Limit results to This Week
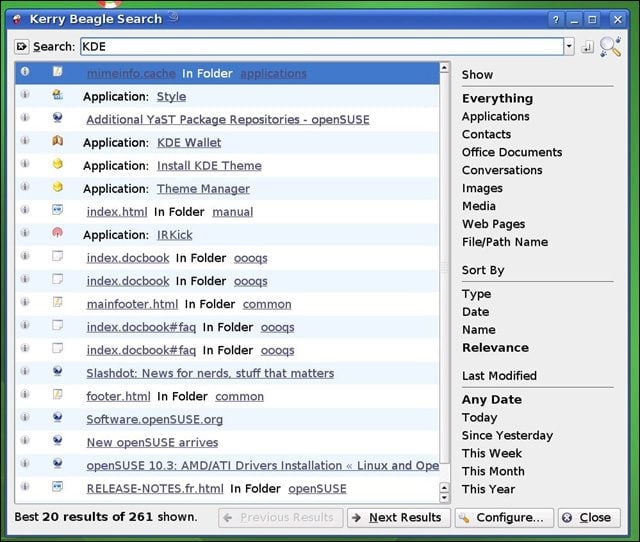 click(x=492, y=453)
